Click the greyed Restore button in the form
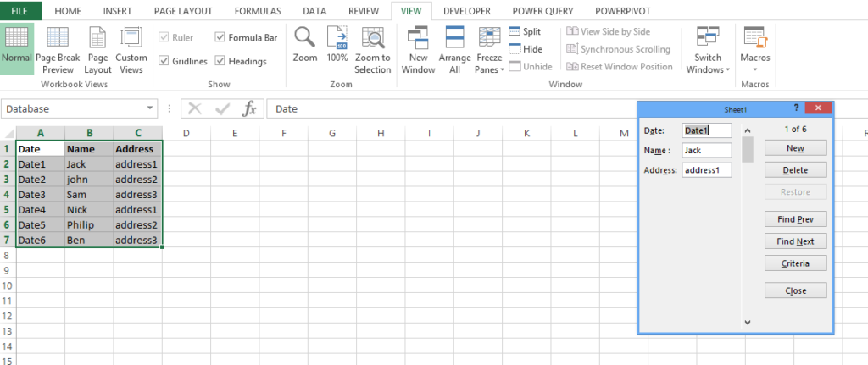The width and height of the screenshot is (868, 365). pos(795,192)
